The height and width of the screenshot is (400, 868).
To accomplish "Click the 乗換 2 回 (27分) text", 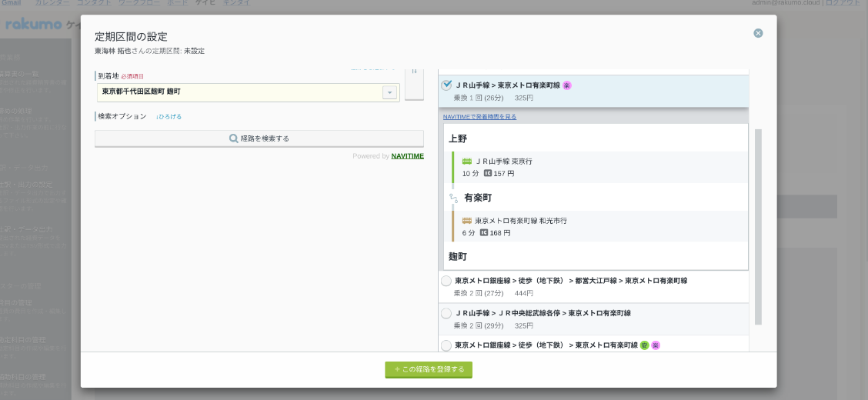I will pyautogui.click(x=479, y=293).
